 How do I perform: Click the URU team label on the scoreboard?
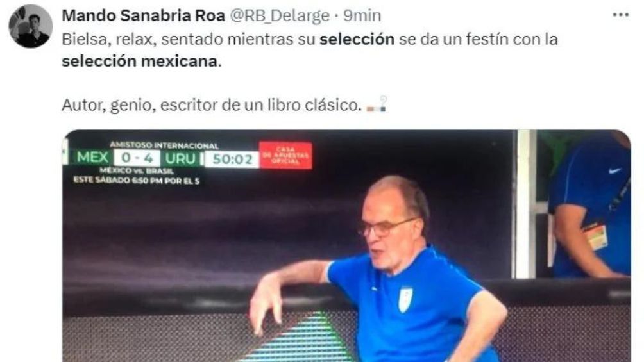coord(180,158)
